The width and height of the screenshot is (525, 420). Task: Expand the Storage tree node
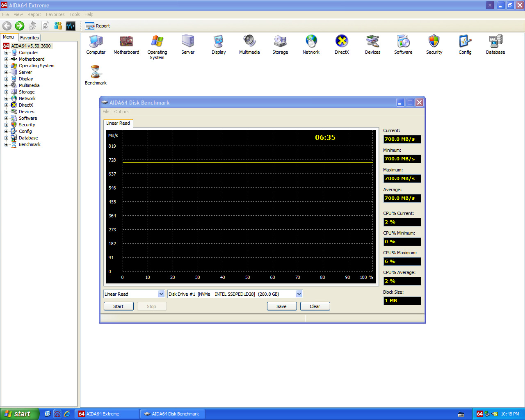point(6,92)
